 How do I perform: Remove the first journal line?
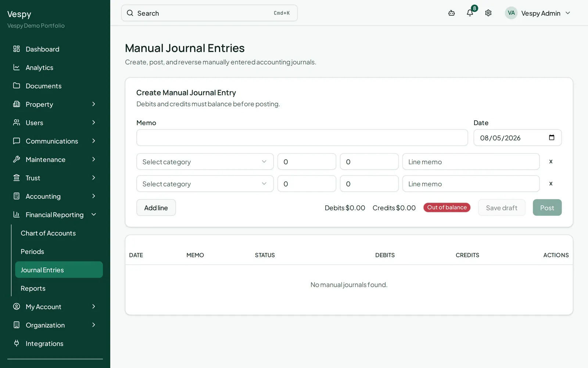[551, 162]
